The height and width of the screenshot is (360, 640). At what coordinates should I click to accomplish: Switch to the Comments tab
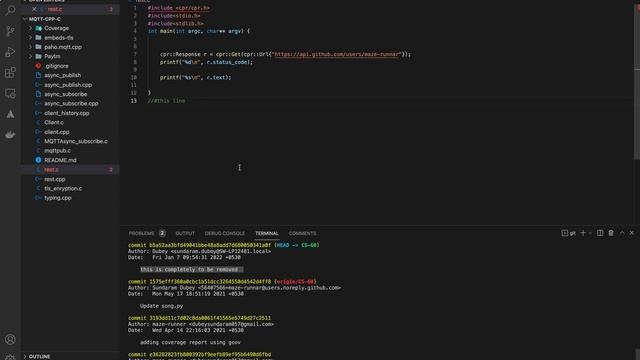[302, 233]
